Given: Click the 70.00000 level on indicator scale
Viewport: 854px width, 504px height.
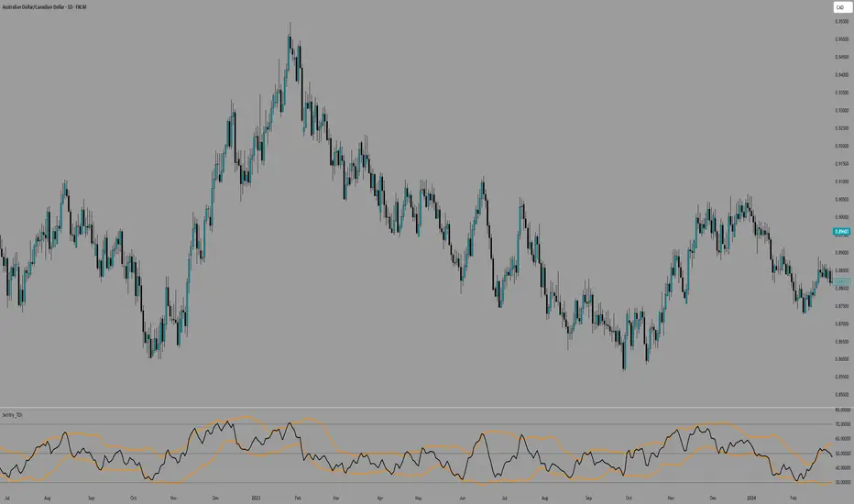Looking at the screenshot, I should coord(843,424).
